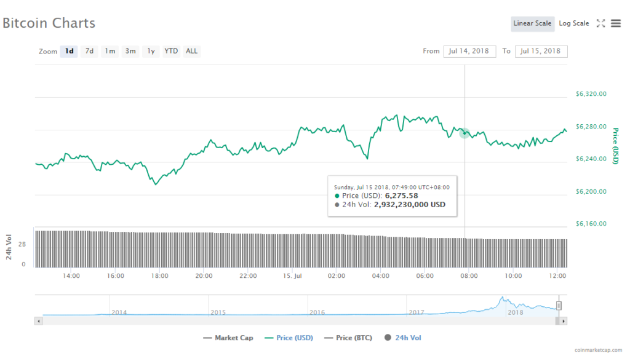Set zoom to 3m
Image resolution: width=630 pixels, height=364 pixels.
click(x=130, y=51)
